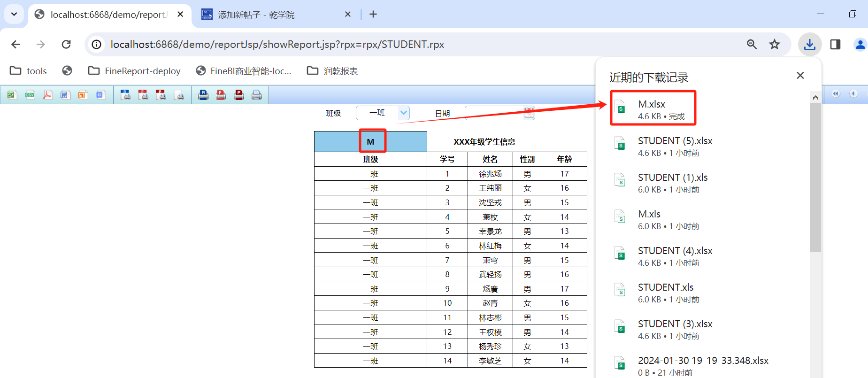
Task: Expand the 班级 class dropdown
Action: [x=403, y=113]
